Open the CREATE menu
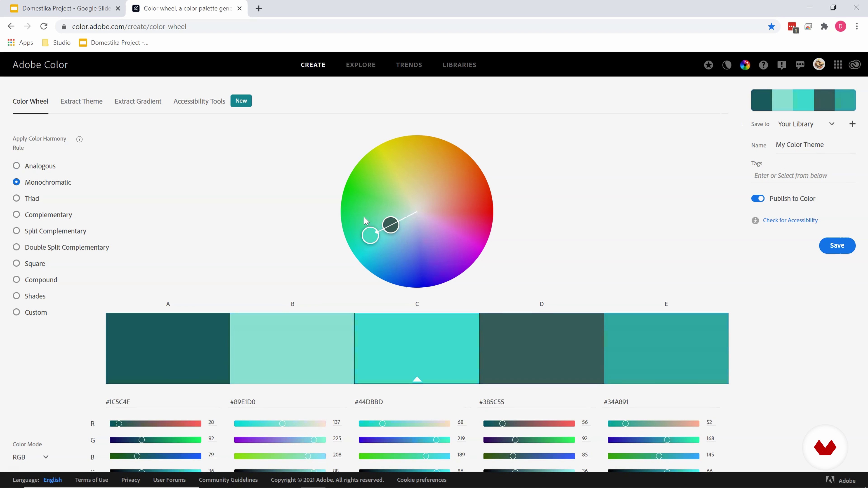 pyautogui.click(x=313, y=65)
